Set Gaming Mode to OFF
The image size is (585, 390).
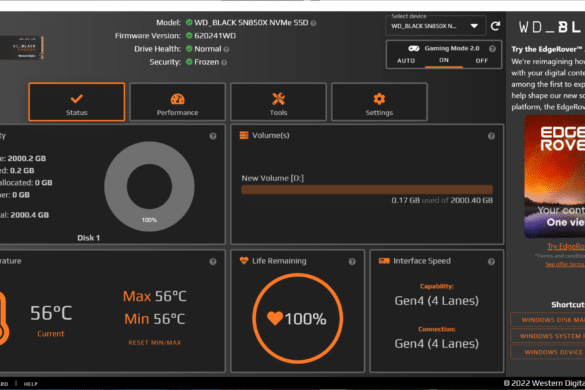[482, 61]
